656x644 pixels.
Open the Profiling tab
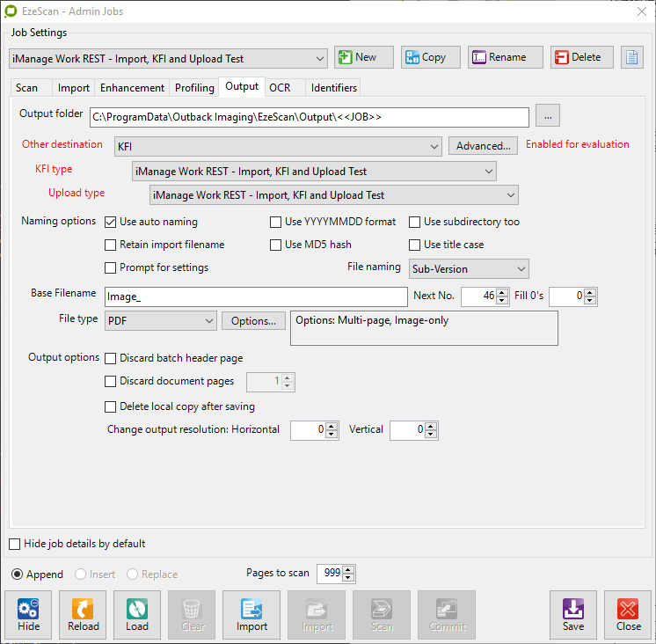[194, 88]
